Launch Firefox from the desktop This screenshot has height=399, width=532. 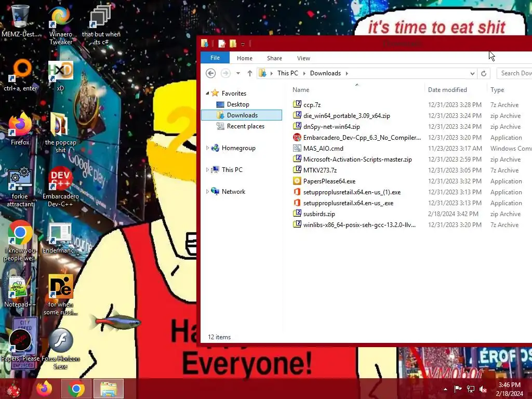tap(20, 129)
